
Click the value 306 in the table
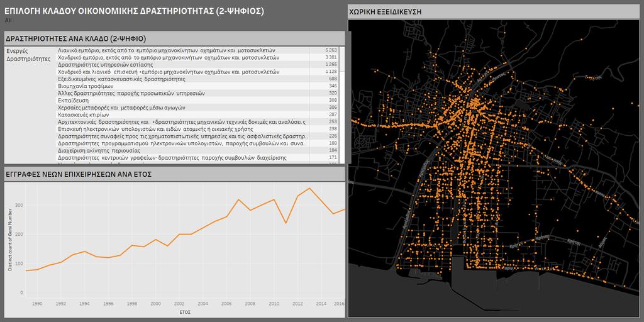(333, 108)
